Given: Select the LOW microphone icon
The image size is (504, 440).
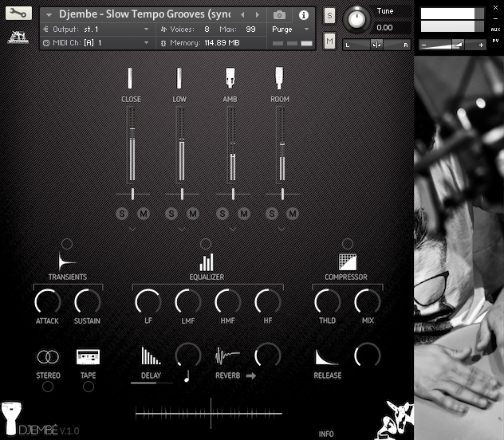Looking at the screenshot, I should 179,78.
